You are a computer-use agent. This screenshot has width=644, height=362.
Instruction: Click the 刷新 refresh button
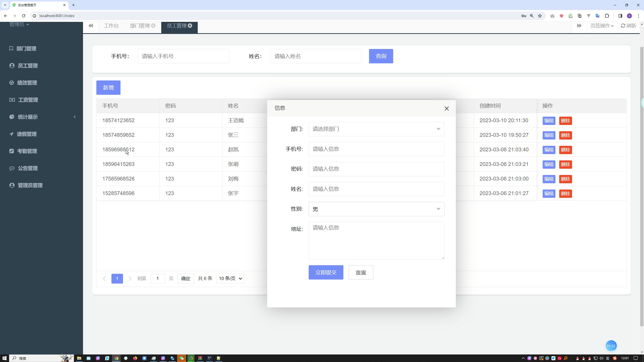(628, 26)
